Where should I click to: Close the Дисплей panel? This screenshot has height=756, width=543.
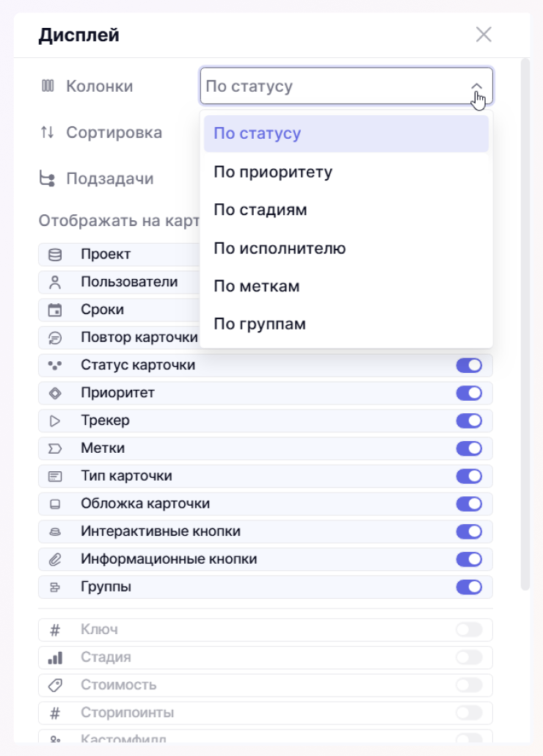tap(484, 34)
